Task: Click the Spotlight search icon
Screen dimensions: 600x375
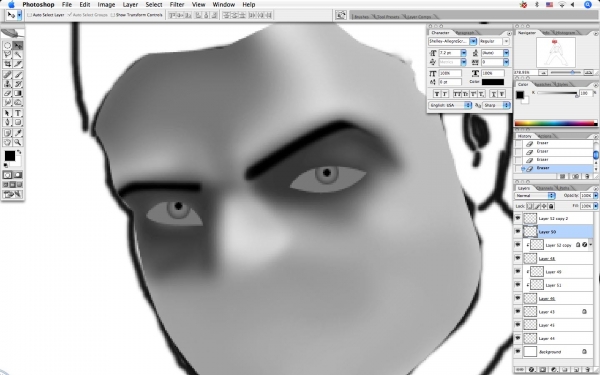Action: pos(588,5)
